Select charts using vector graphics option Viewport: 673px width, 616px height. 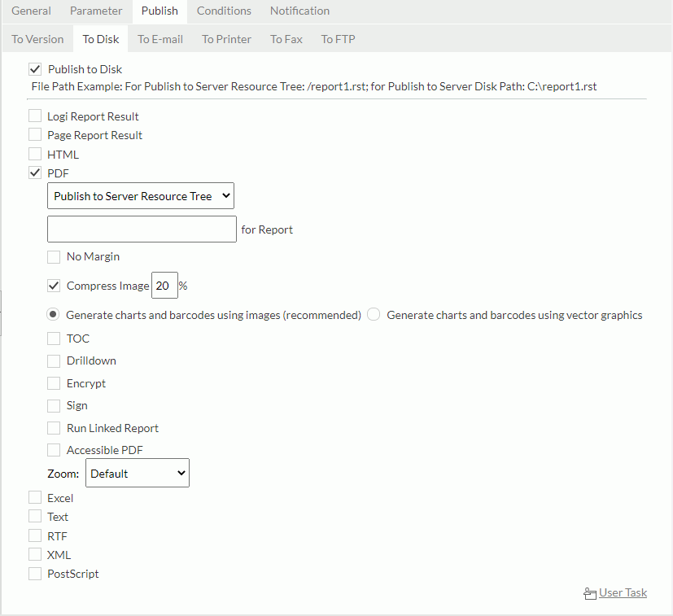372,314
